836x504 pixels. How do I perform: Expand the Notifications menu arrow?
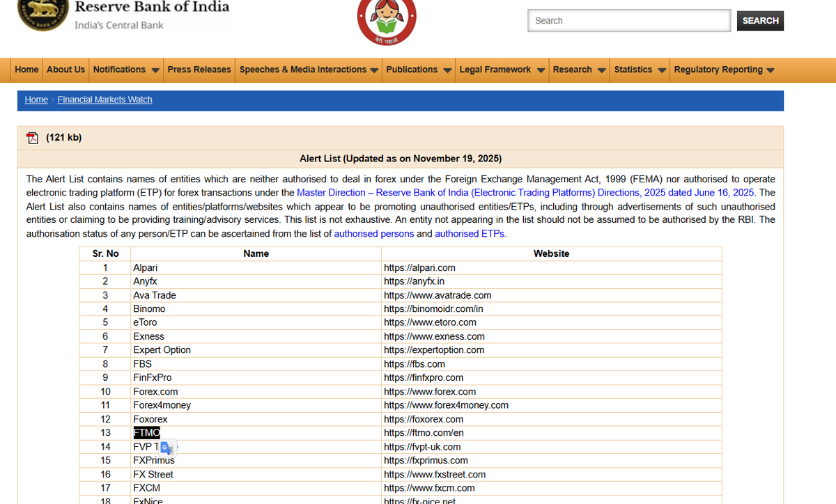(155, 70)
